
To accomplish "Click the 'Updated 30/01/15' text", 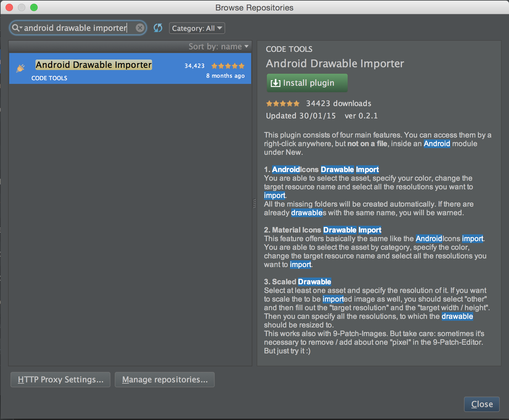I will (x=301, y=116).
